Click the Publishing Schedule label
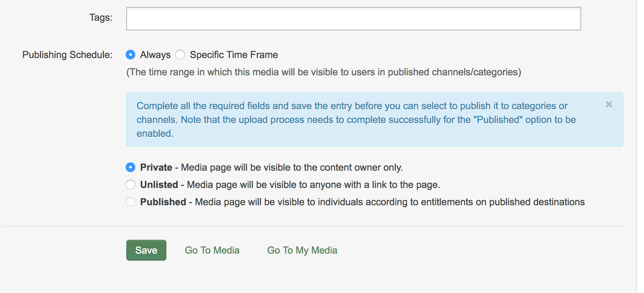The image size is (644, 293). [67, 55]
